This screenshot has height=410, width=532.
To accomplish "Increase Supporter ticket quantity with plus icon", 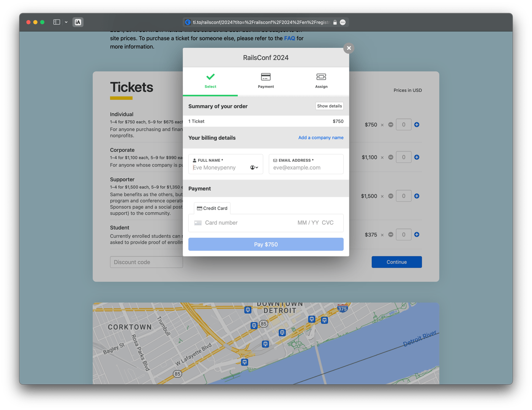I will pyautogui.click(x=417, y=196).
